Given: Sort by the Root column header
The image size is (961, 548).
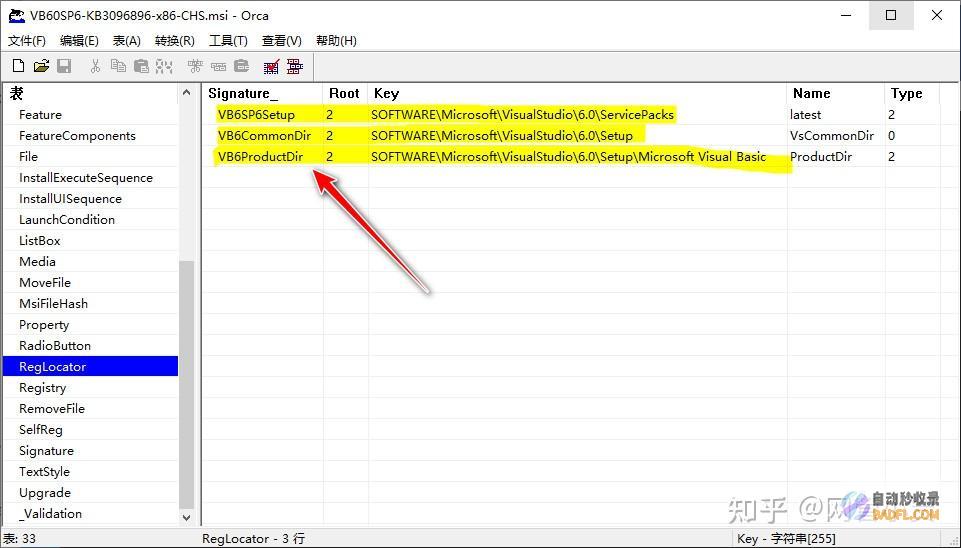Looking at the screenshot, I should click(344, 94).
